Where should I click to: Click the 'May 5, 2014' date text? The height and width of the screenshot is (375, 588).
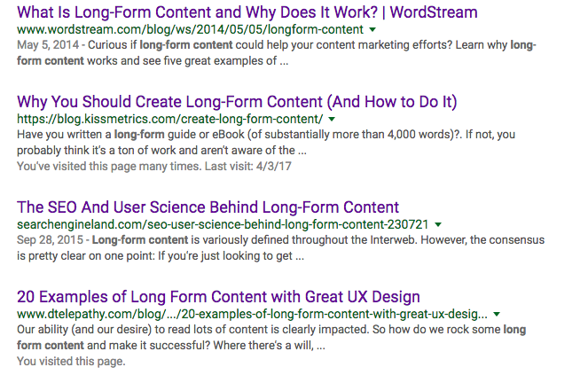(48, 45)
